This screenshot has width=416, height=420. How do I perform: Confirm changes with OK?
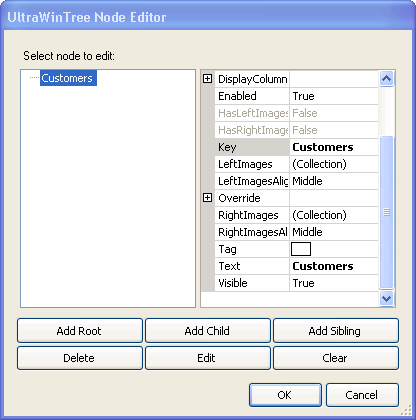[285, 395]
